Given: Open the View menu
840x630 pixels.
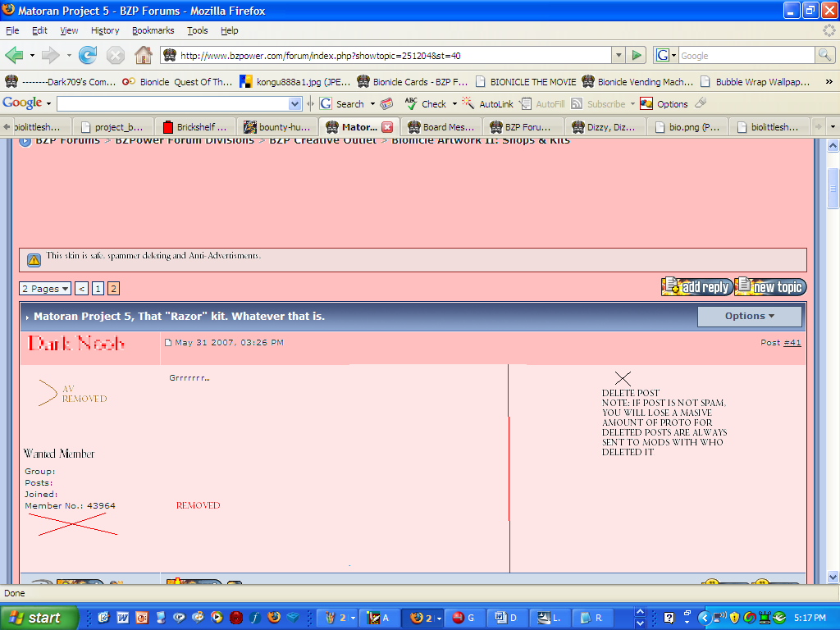Looking at the screenshot, I should [69, 30].
